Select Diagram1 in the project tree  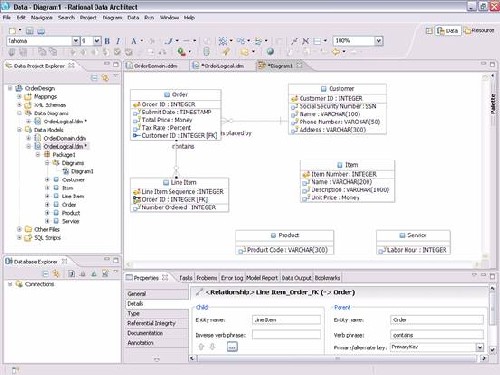[82, 171]
